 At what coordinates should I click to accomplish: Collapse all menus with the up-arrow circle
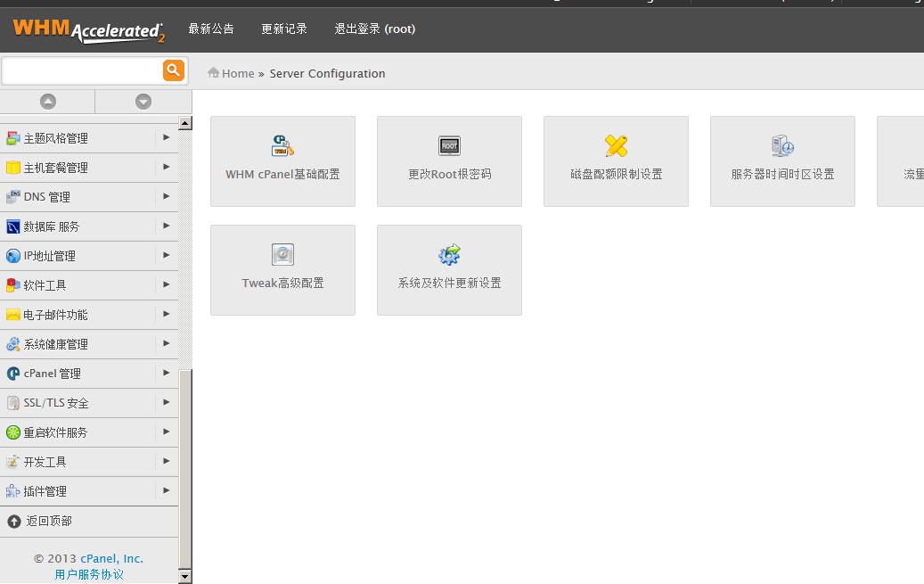pos(48,102)
